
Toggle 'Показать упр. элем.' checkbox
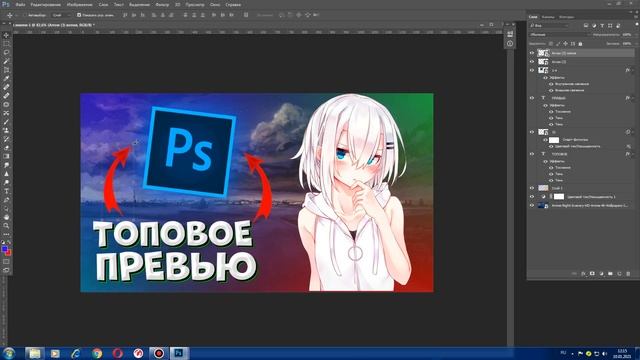[79, 15]
